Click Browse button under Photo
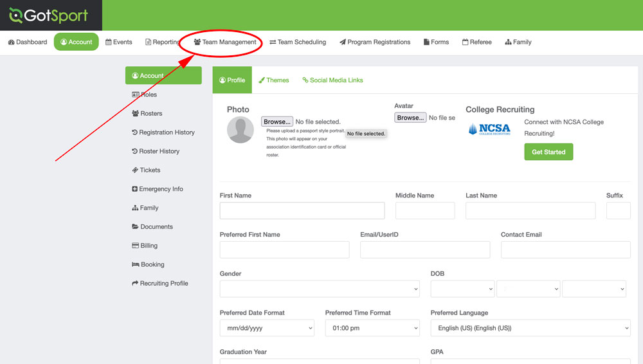Screen dimensions: 643x364 click(277, 122)
